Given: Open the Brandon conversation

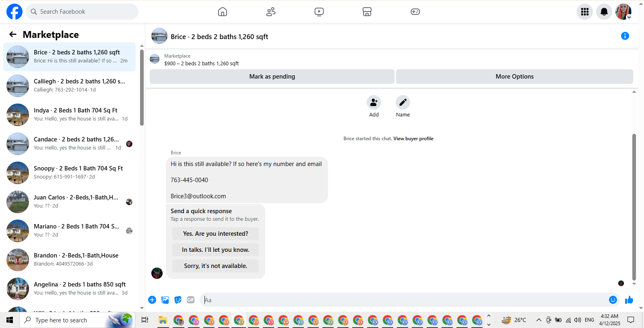Looking at the screenshot, I should coord(69,260).
